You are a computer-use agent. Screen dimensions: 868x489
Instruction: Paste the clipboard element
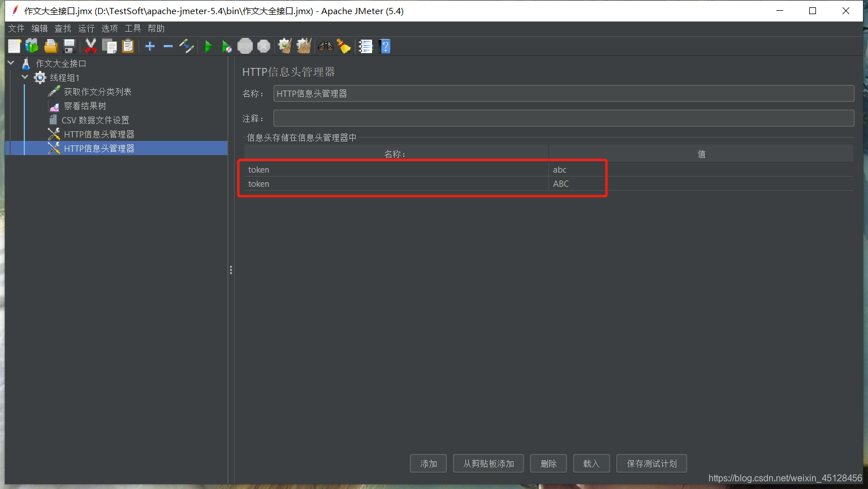coord(128,46)
